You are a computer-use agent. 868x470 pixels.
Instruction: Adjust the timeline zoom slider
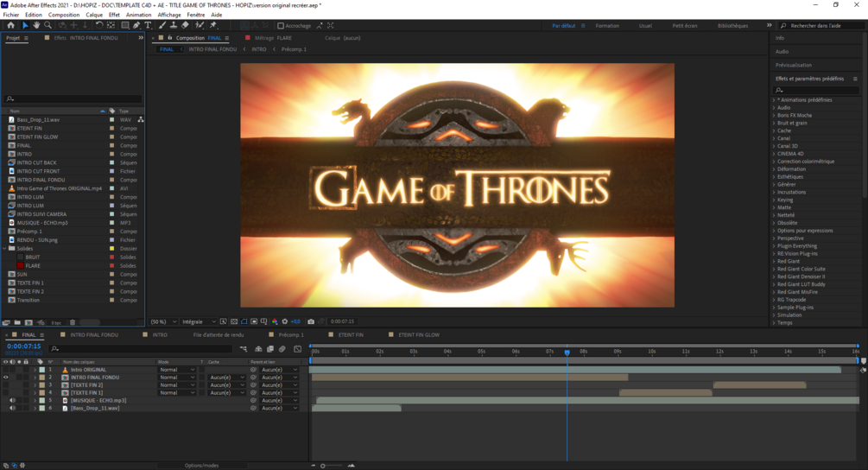point(323,466)
